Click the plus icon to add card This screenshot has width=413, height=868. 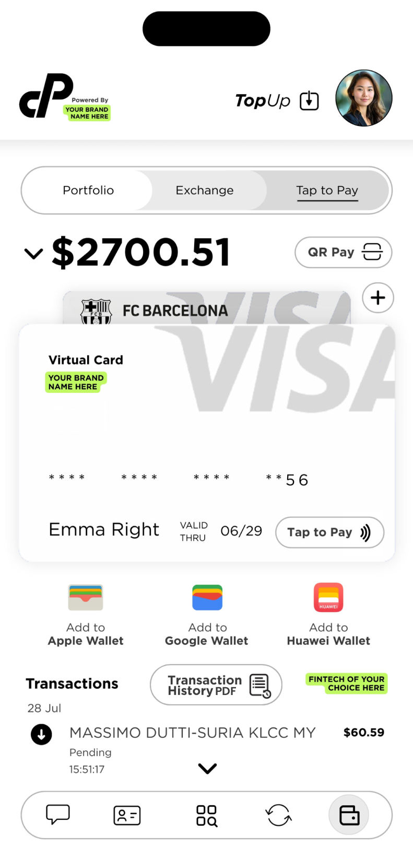[x=377, y=298]
